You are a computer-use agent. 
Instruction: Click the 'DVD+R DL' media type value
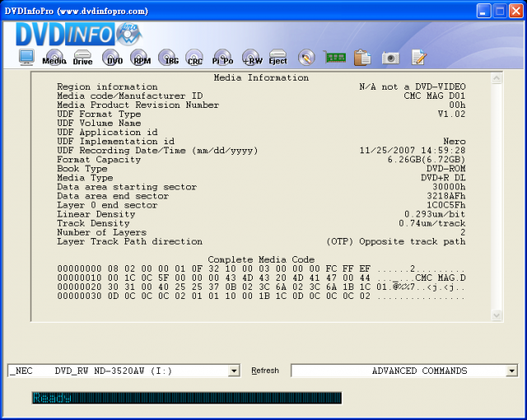pos(443,178)
